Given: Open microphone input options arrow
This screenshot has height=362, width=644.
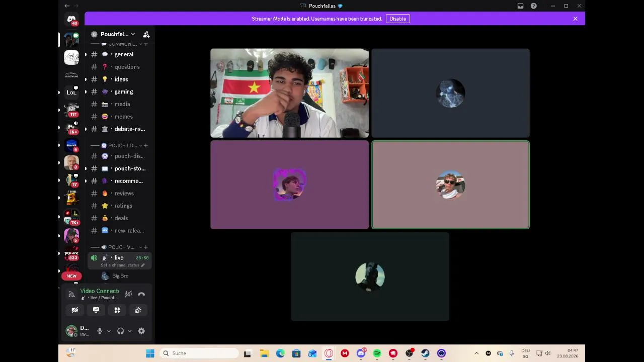Looking at the screenshot, I should [x=109, y=331].
